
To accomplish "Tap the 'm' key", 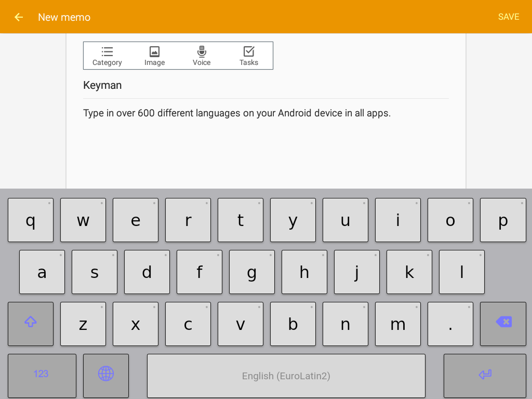I will [x=398, y=324].
